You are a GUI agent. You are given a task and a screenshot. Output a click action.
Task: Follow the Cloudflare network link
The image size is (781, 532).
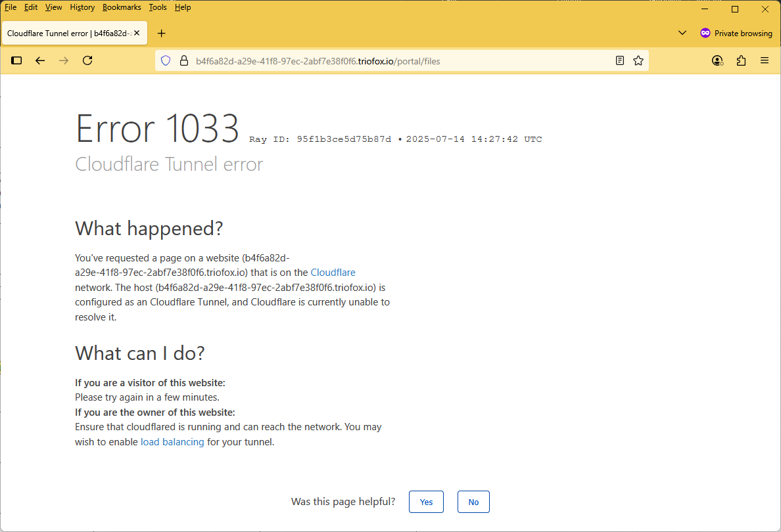333,273
